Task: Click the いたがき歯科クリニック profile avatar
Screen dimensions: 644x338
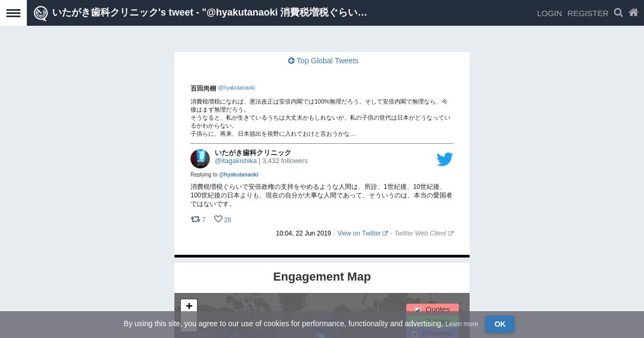Action: click(x=200, y=159)
